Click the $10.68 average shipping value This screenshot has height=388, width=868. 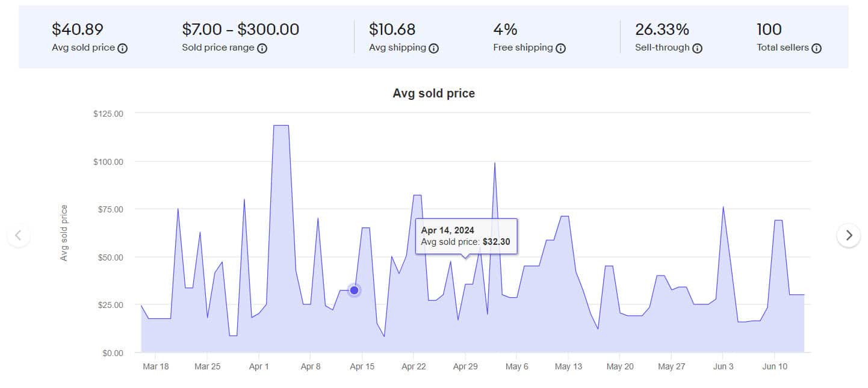[392, 29]
